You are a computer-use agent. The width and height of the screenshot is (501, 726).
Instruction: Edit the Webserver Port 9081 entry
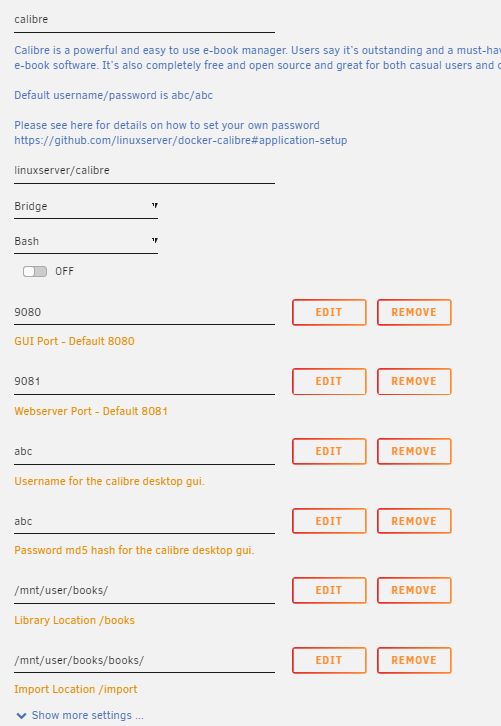[x=329, y=382]
